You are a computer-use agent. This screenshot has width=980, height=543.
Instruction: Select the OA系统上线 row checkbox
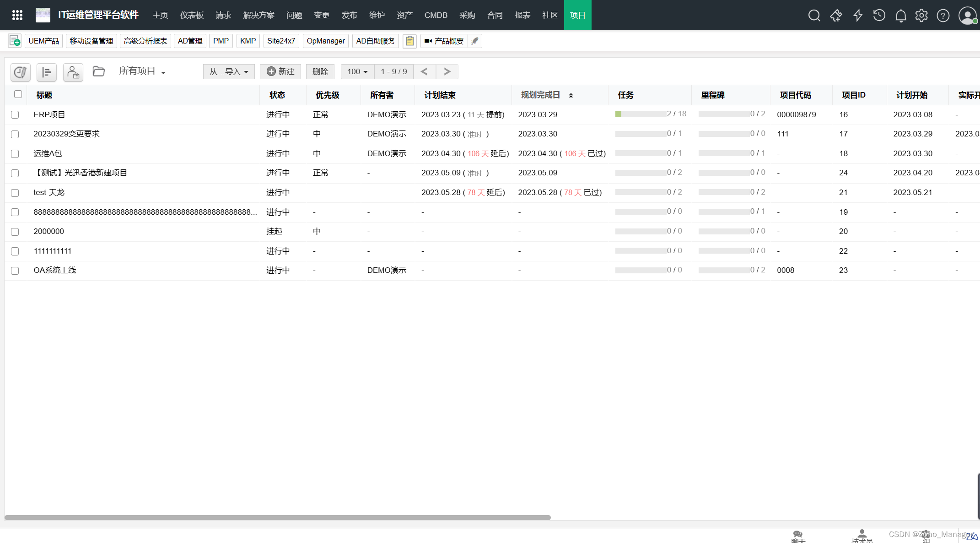[x=15, y=271]
